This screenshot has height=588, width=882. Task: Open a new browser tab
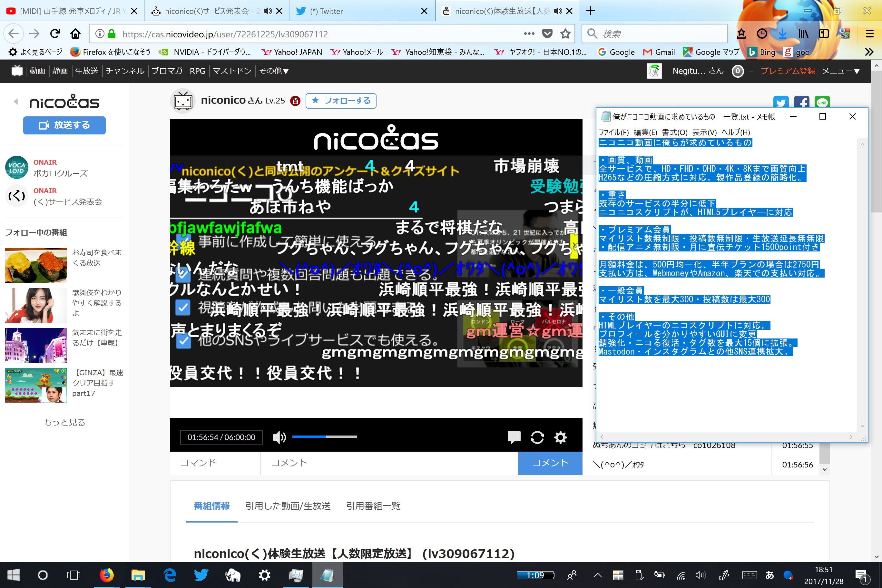click(591, 11)
